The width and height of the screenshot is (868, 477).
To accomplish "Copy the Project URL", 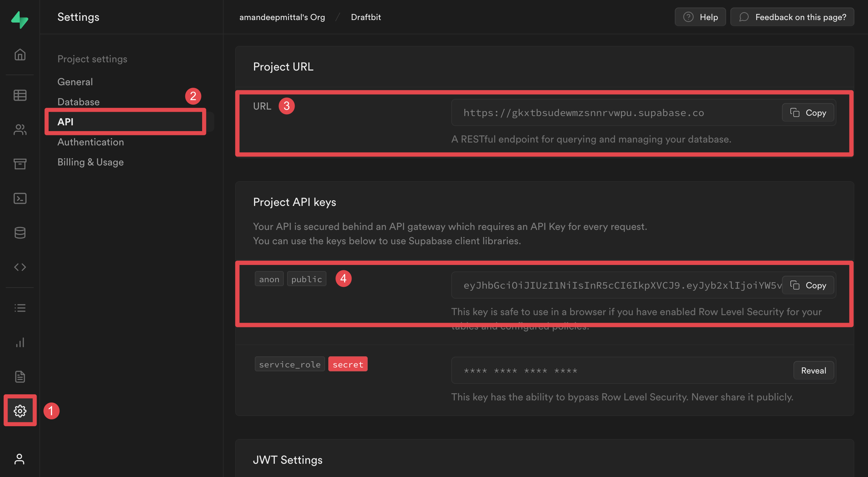I will click(809, 112).
